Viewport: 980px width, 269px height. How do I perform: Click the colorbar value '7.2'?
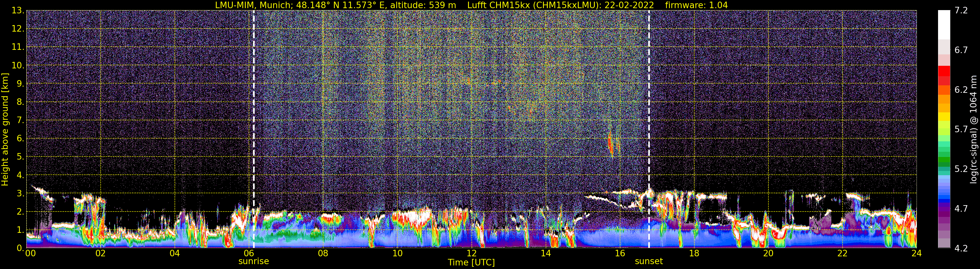[x=961, y=10]
